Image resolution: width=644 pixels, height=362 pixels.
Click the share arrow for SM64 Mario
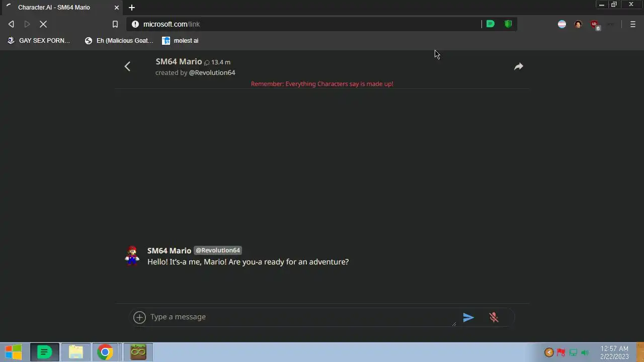point(519,66)
